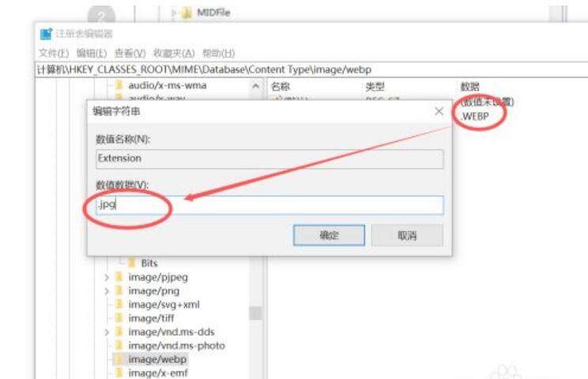Click the image/x-emf folder icon
The height and width of the screenshot is (379, 588).
click(x=119, y=373)
